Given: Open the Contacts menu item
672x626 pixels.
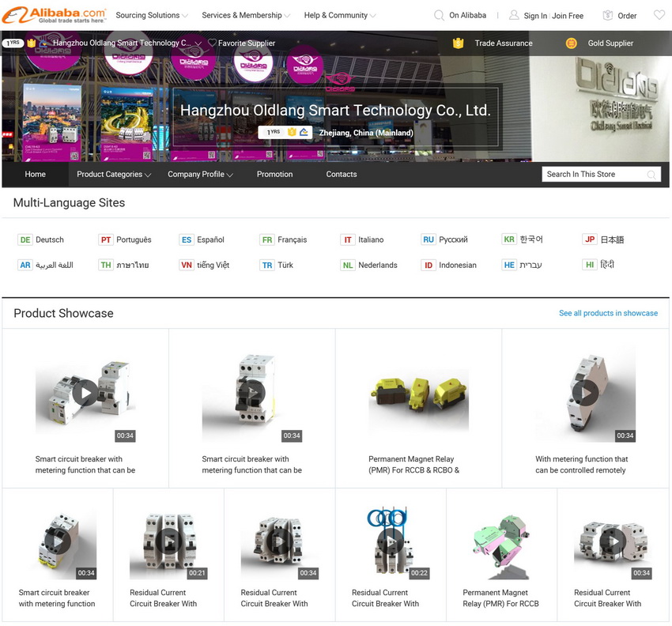Looking at the screenshot, I should tap(341, 175).
